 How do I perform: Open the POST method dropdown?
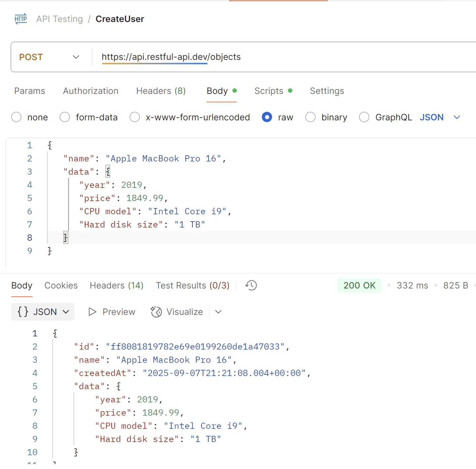(76, 57)
